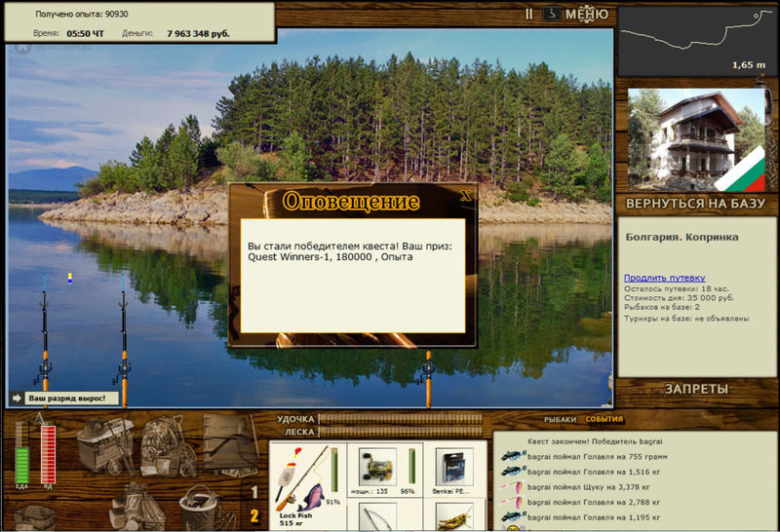Viewport: 780px width, 532px height.
Task: Switch to the РЫБАКИ tab
Action: click(560, 420)
